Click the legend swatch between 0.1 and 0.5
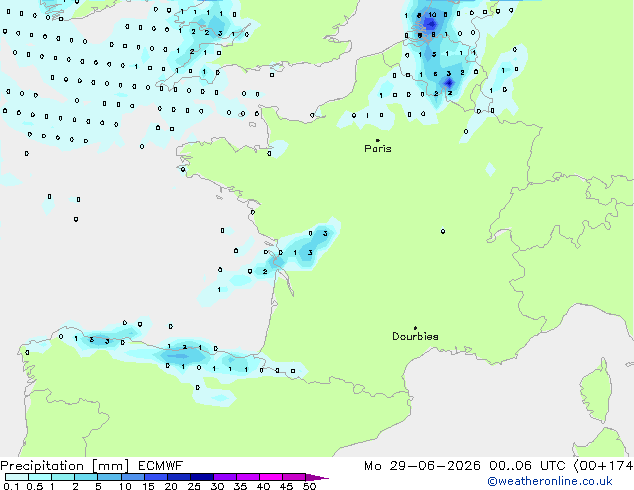 (17, 477)
